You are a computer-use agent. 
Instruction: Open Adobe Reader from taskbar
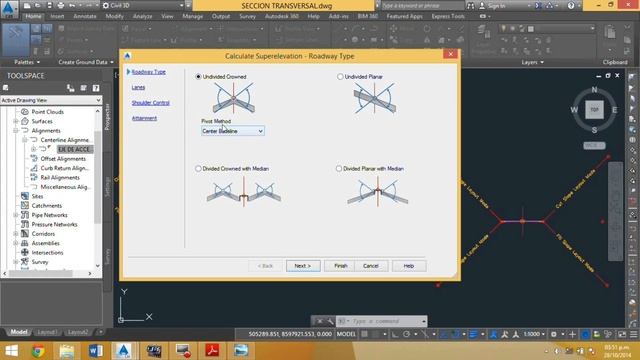tap(212, 351)
